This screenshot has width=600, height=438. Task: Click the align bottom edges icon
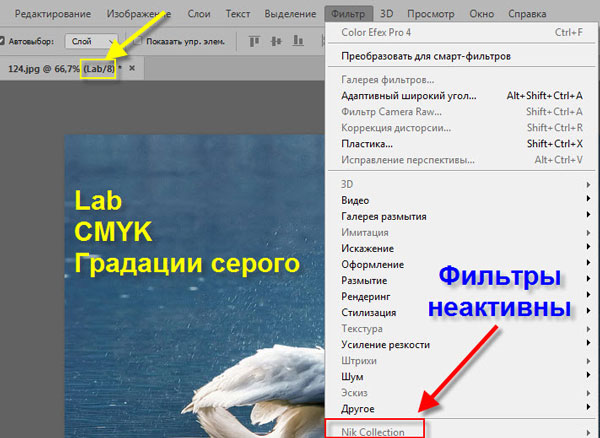click(298, 41)
